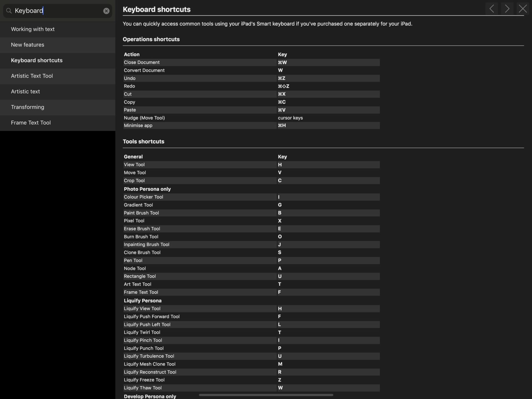This screenshot has height=399, width=532.
Task: Show the Transforming help topic
Action: (x=28, y=107)
